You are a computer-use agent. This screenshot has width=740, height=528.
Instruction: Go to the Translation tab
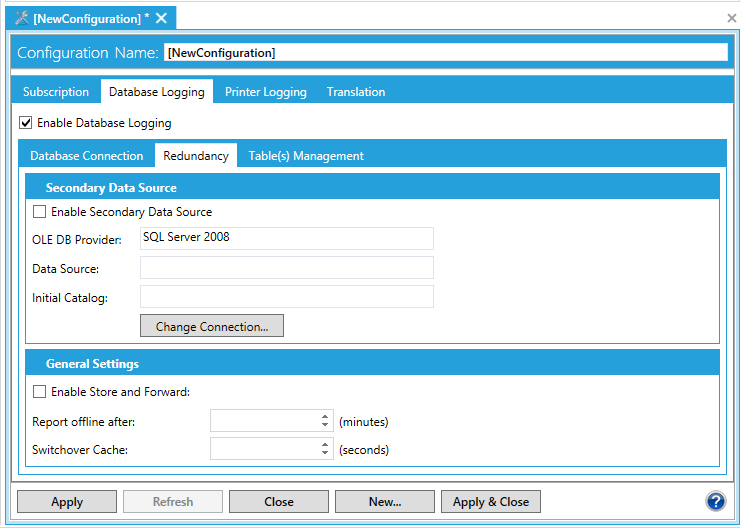pyautogui.click(x=355, y=92)
